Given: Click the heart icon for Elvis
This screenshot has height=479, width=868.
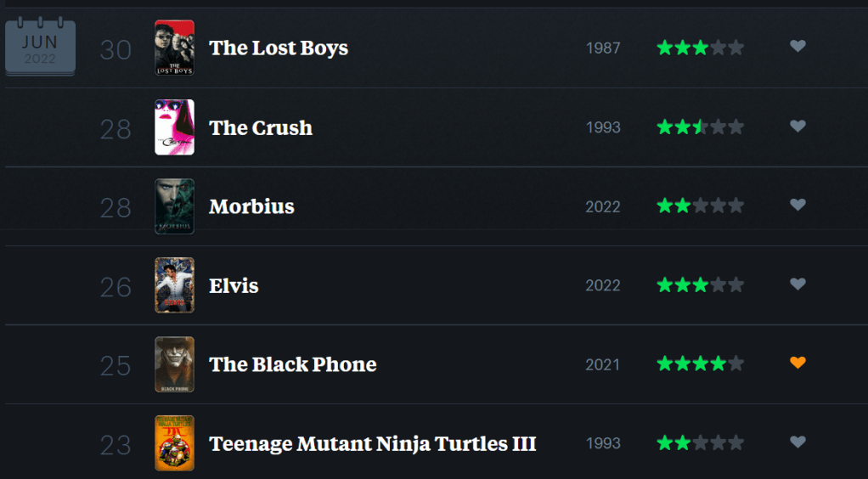Looking at the screenshot, I should [x=798, y=284].
